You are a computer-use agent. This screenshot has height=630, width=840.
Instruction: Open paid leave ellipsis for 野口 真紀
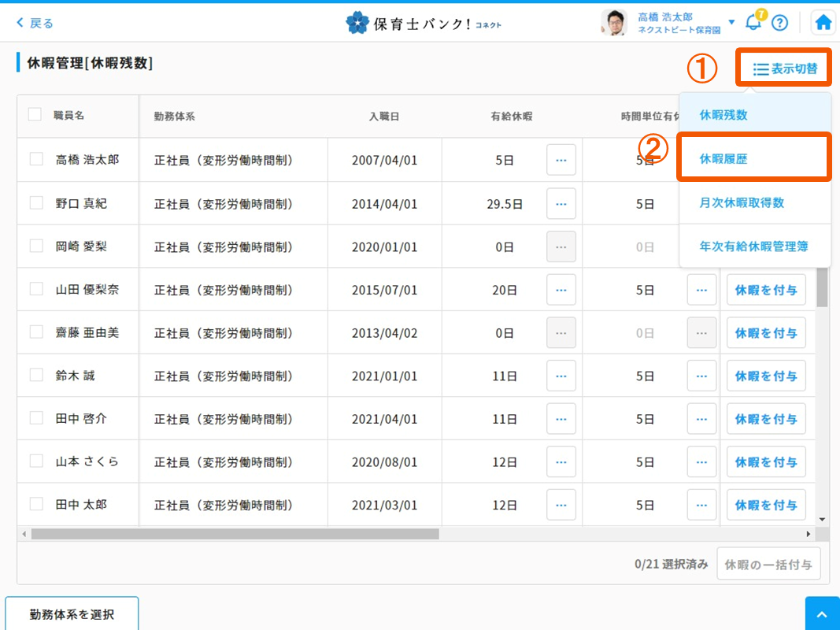point(561,203)
